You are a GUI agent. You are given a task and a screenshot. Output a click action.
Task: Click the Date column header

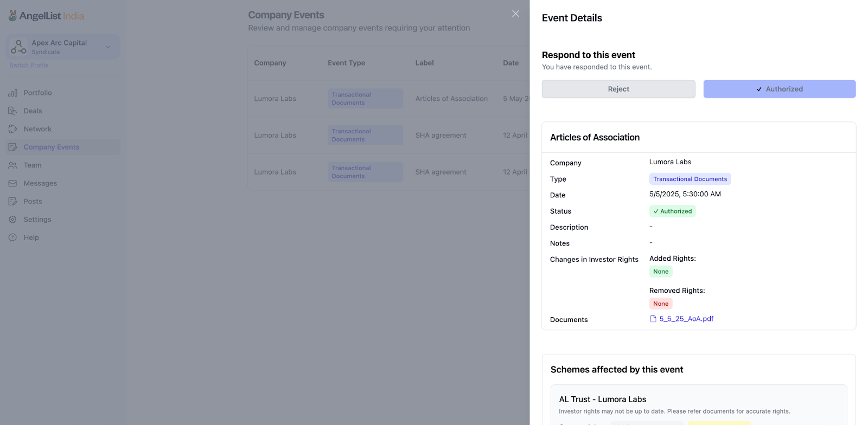[511, 63]
